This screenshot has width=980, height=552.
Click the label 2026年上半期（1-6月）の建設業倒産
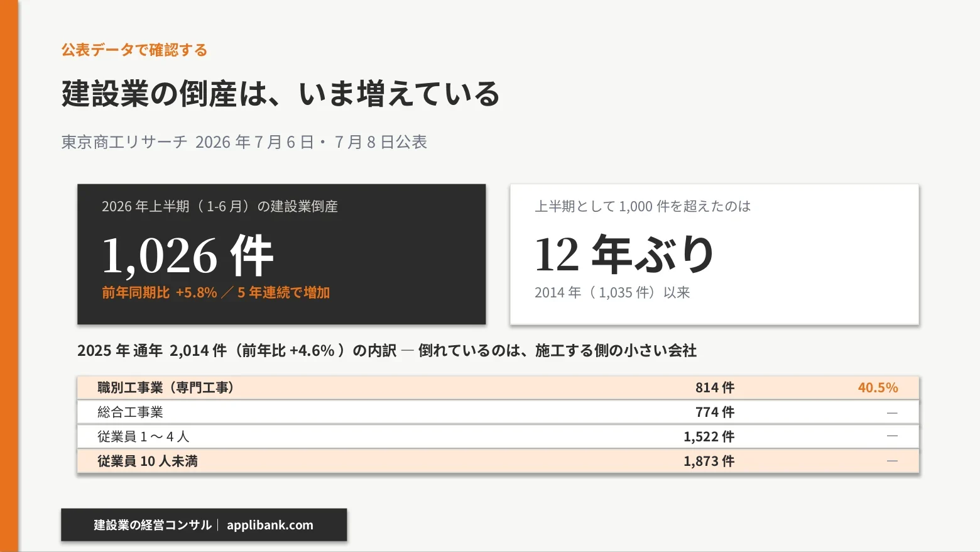[x=220, y=206]
